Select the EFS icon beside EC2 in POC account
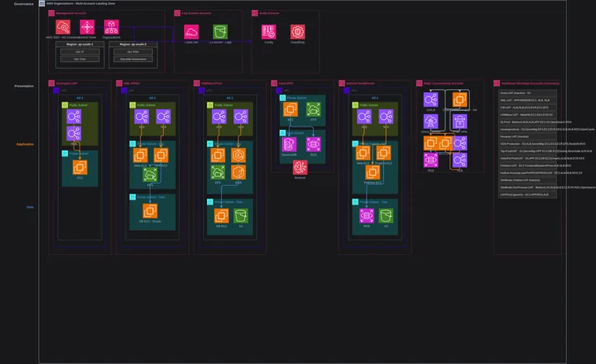 313,109
